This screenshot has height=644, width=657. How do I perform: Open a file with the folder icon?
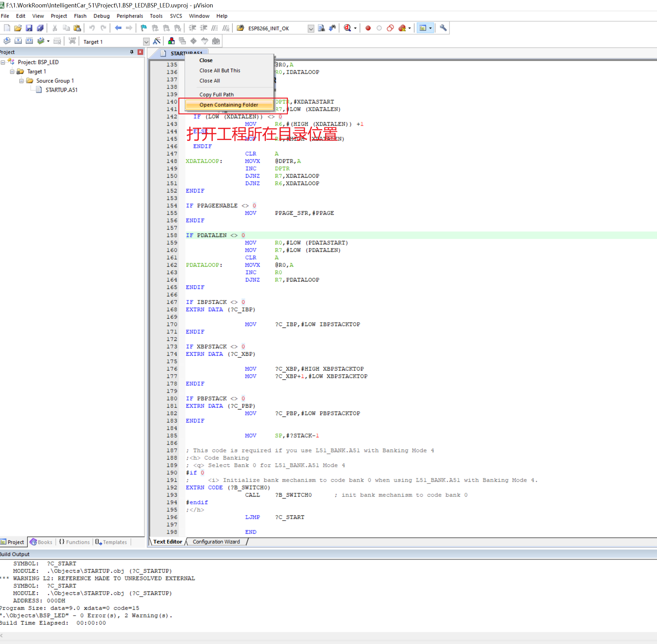[18, 28]
